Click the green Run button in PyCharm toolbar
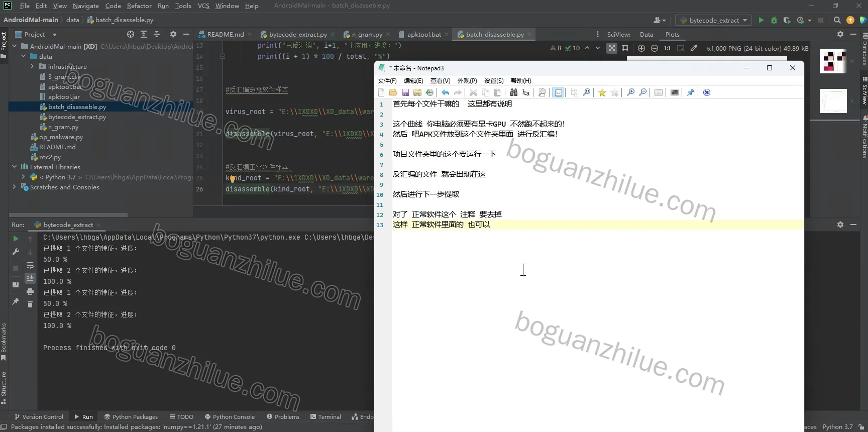Viewport: 868px width, 432px height. coord(761,20)
